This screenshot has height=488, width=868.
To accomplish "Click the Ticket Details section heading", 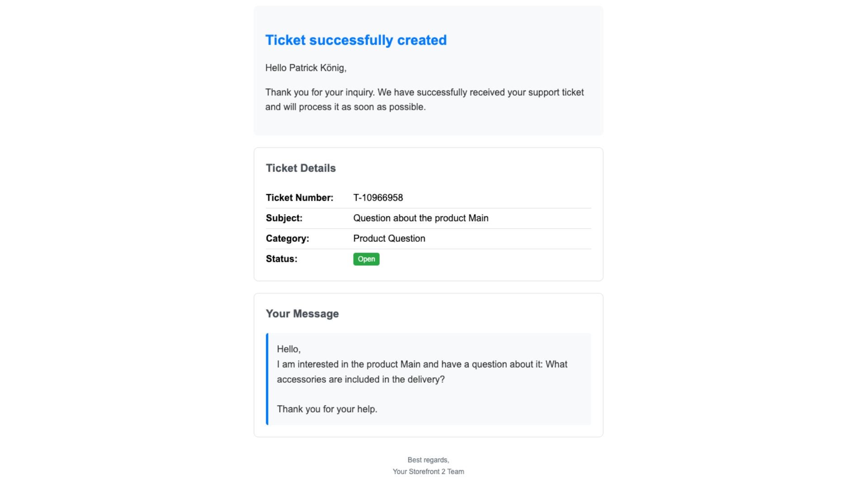I will tap(301, 168).
